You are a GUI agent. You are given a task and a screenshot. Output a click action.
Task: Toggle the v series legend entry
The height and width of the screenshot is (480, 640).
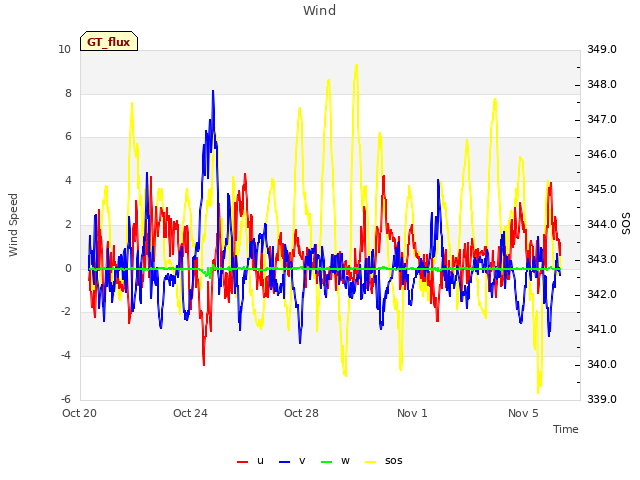[292, 461]
